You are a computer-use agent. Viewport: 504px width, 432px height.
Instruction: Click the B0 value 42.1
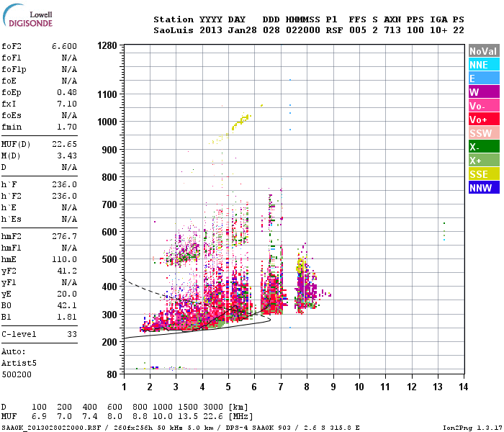click(x=67, y=305)
